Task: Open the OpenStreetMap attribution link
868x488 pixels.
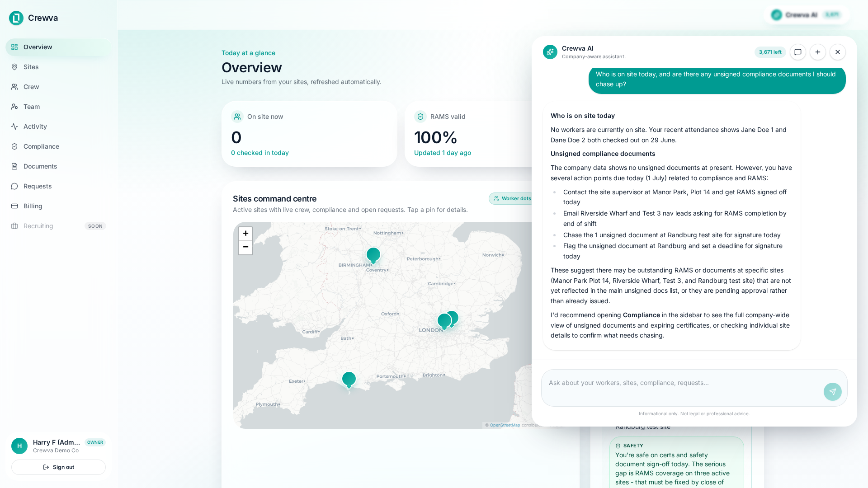Action: pyautogui.click(x=505, y=425)
